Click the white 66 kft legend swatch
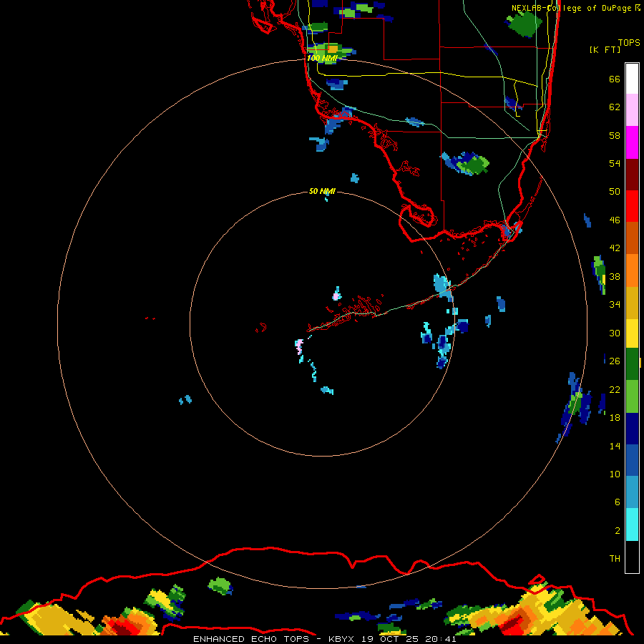 click(632, 79)
